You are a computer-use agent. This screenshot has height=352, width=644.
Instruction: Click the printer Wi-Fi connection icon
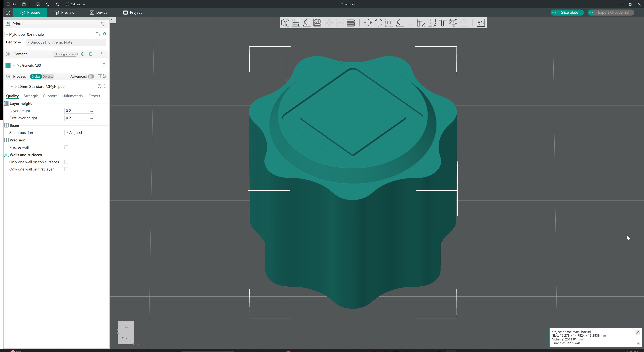(104, 35)
